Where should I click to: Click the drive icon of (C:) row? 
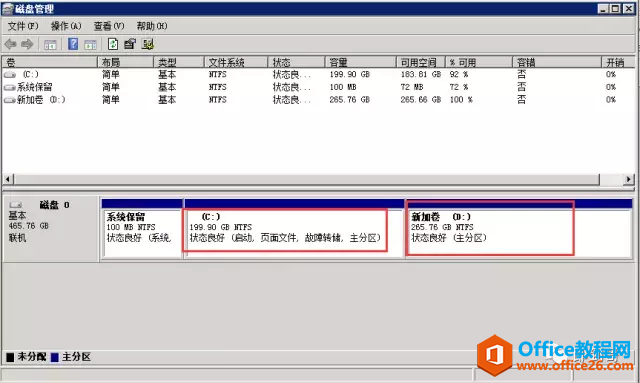10,75
